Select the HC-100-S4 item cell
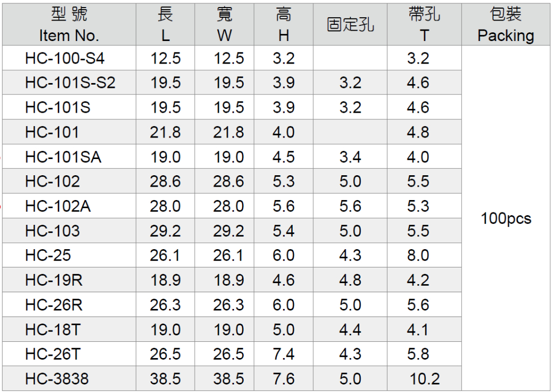552x392 pixels. 65,58
